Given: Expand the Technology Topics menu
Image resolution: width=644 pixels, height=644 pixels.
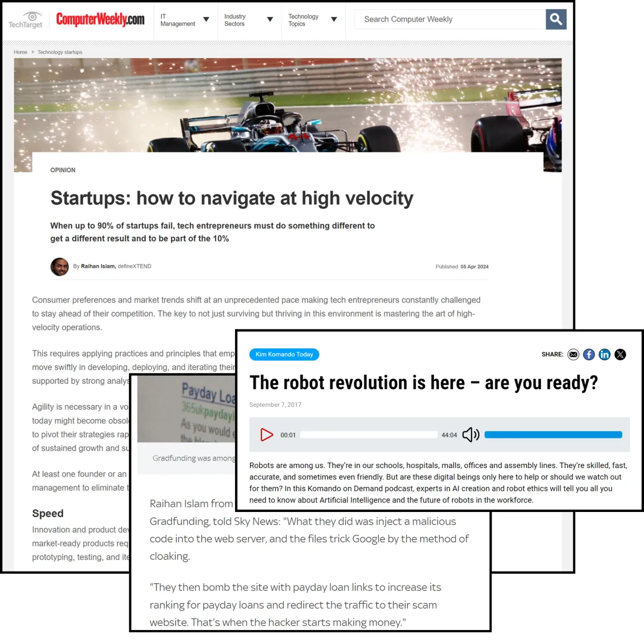Looking at the screenshot, I should point(313,20).
